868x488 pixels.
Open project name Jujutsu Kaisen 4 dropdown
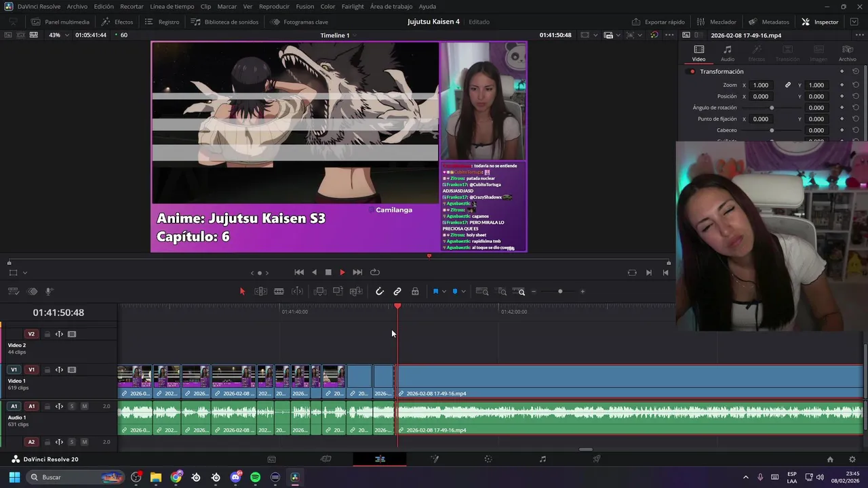[x=433, y=22]
